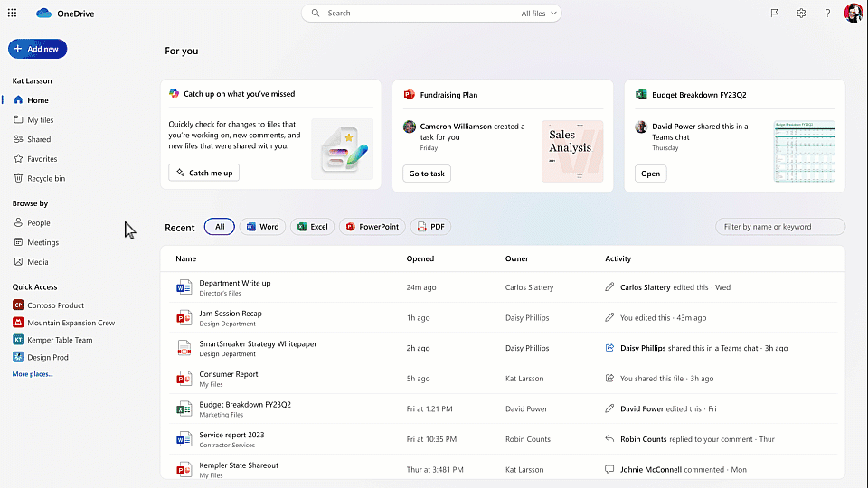Click the PDF icon of SmartSneaker Strategy Whitepaper
Image resolution: width=868 pixels, height=488 pixels.
[184, 348]
